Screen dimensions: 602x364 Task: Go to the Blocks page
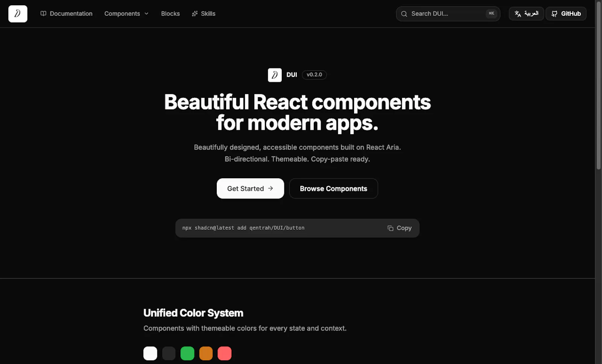tap(170, 14)
